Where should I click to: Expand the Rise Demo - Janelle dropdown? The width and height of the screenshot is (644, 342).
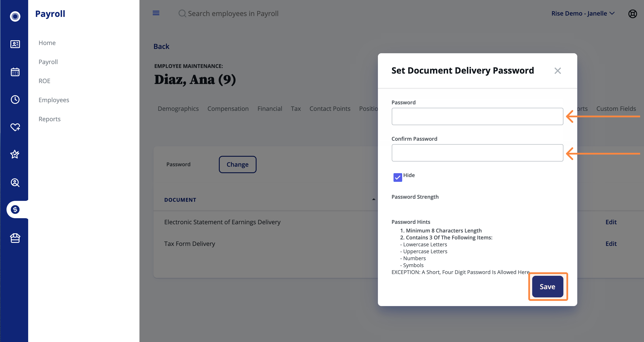coord(583,13)
